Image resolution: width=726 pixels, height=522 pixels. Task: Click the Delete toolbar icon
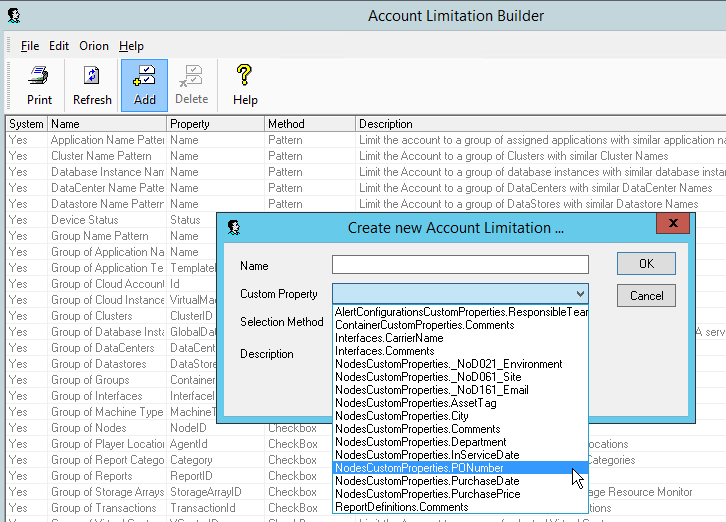pyautogui.click(x=192, y=86)
